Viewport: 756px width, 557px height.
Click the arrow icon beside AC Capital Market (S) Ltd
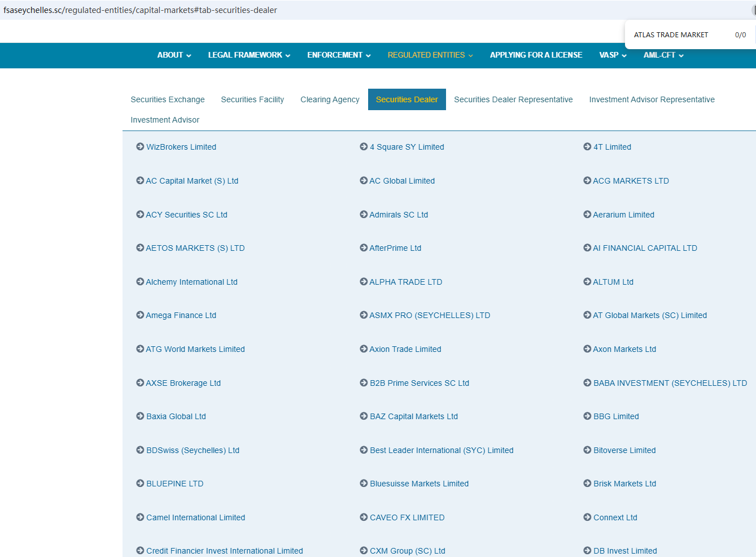point(140,181)
